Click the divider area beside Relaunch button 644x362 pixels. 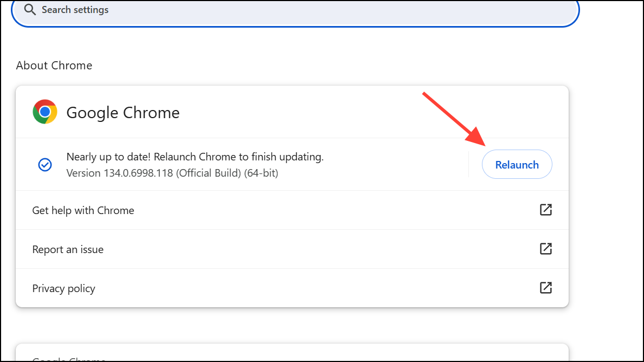pos(469,164)
